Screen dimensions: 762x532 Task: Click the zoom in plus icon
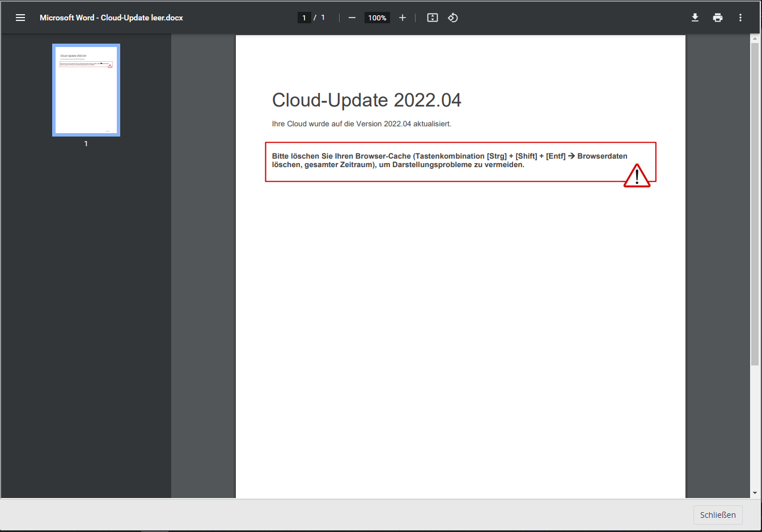[403, 18]
